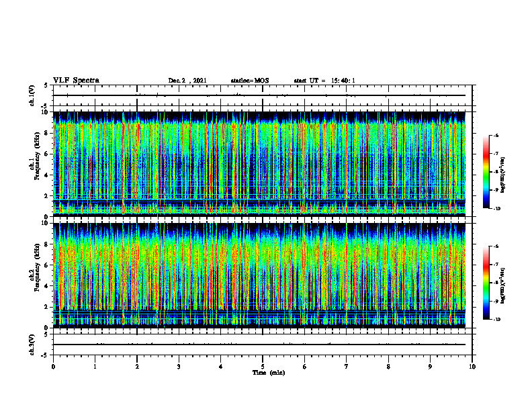Click the "ch.3(V)" axis label at bottom

coord(32,345)
